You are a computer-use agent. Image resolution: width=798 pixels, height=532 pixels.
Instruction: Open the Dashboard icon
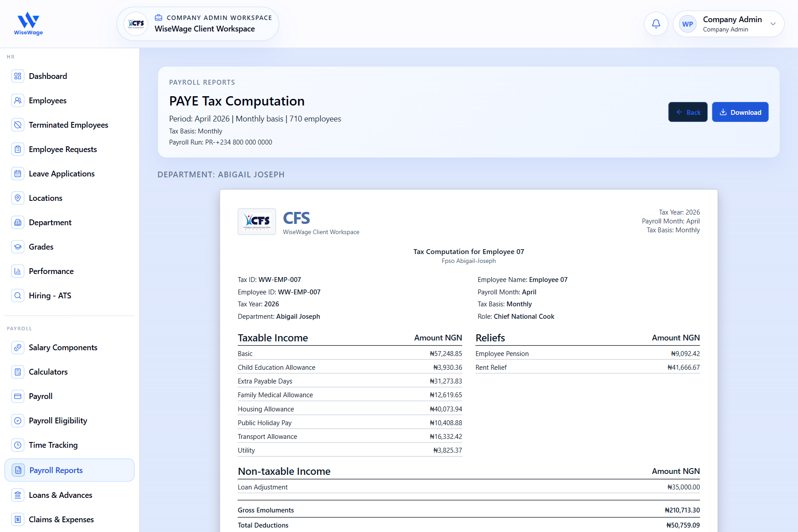(18, 76)
